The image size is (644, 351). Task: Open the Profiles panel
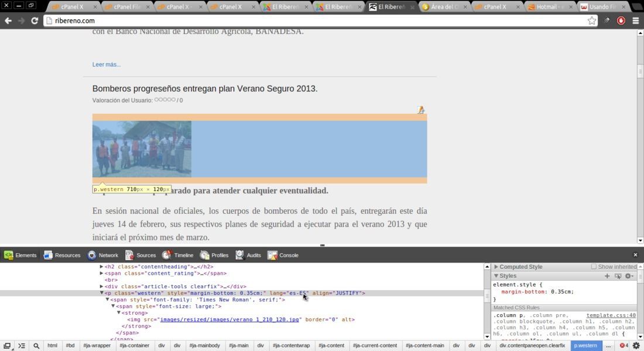click(x=214, y=255)
